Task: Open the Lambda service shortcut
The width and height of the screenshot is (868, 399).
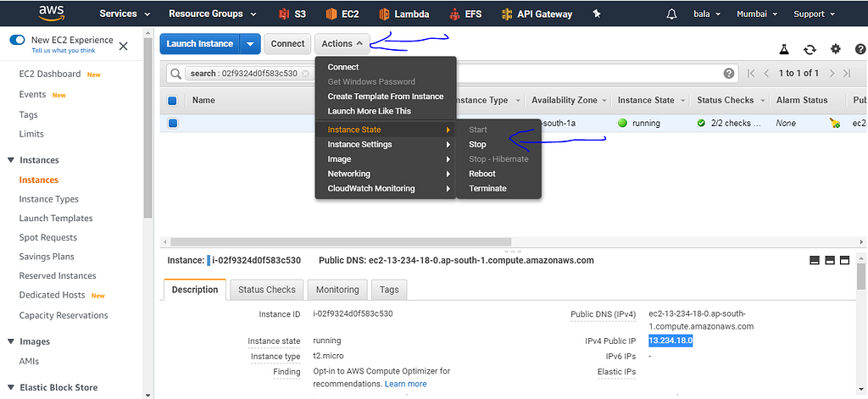Action: (x=404, y=14)
